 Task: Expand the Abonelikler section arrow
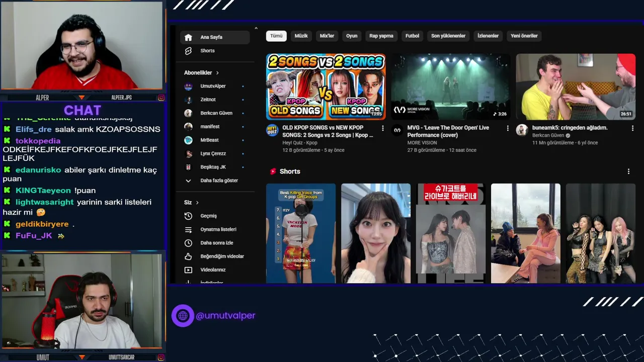[x=217, y=73]
